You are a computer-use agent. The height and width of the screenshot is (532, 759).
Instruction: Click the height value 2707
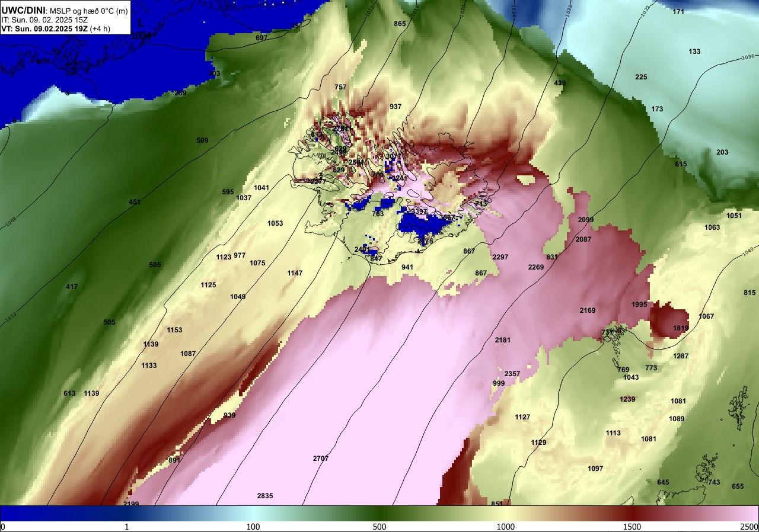pos(321,459)
